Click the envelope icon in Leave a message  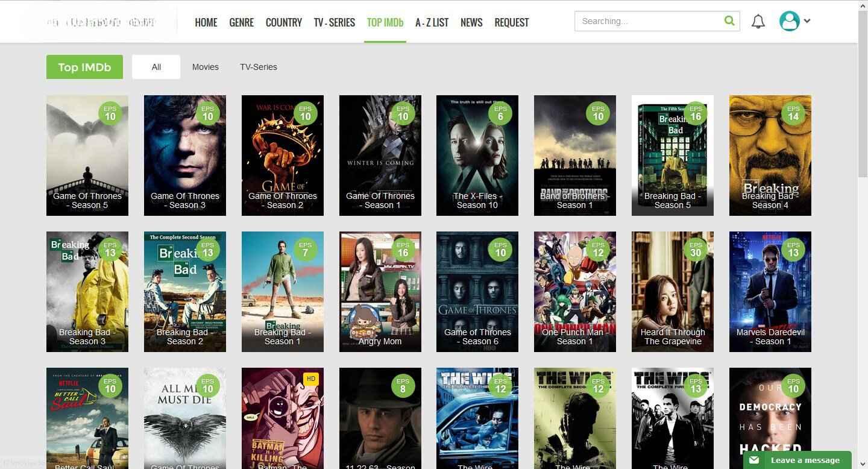(x=754, y=460)
